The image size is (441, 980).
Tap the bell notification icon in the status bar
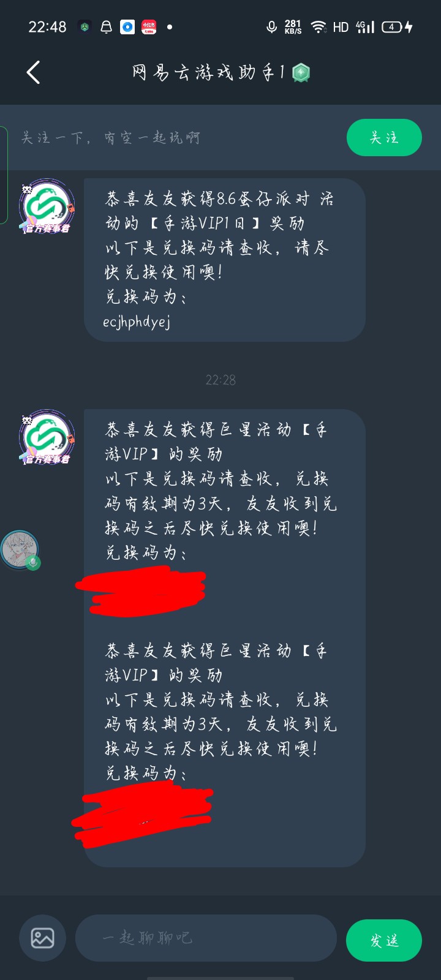[106, 27]
